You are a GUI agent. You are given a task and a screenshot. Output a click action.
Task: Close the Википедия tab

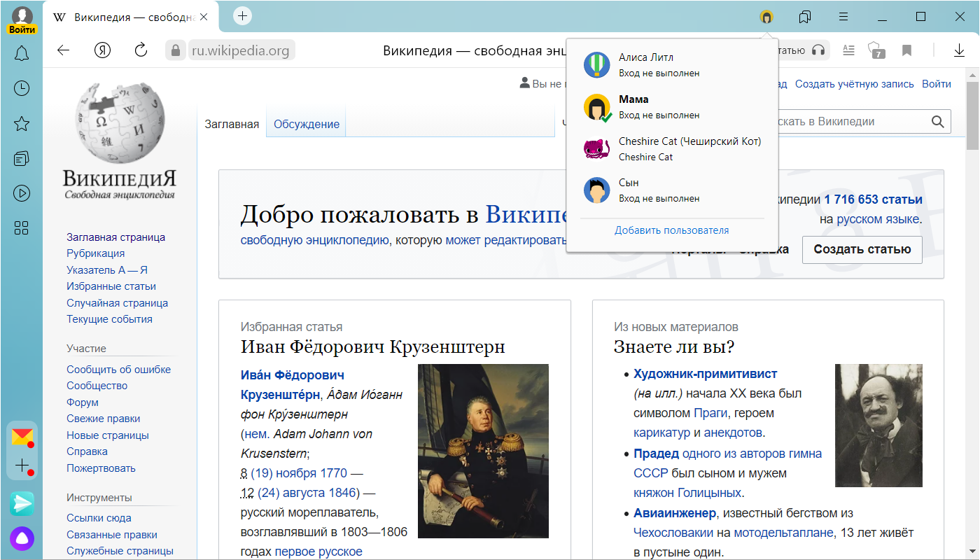tap(204, 17)
